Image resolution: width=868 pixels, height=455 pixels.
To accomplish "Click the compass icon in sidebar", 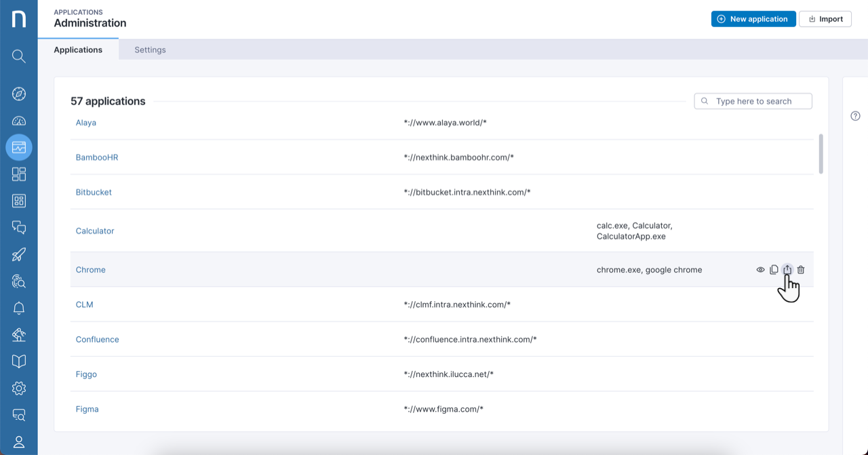I will click(x=19, y=94).
